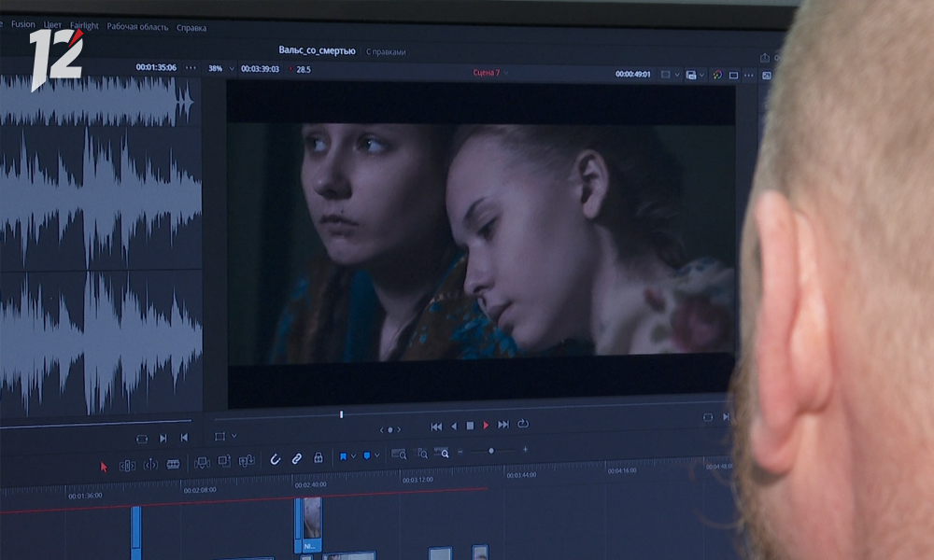The height and width of the screenshot is (560, 934).
Task: Click the Replace Clip toolbar icon
Action: (247, 461)
